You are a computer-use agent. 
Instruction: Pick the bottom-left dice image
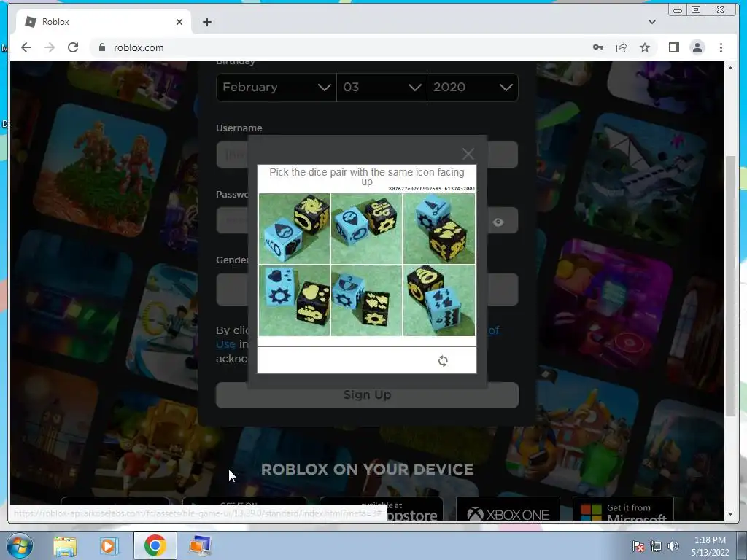coord(295,300)
